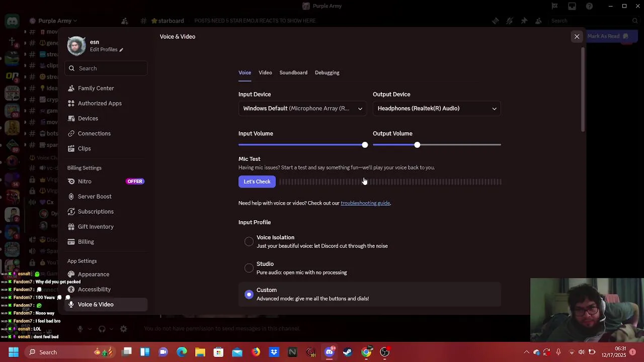Toggle the headphones deafen icon at bottom
The height and width of the screenshot is (362, 644).
[102, 329]
